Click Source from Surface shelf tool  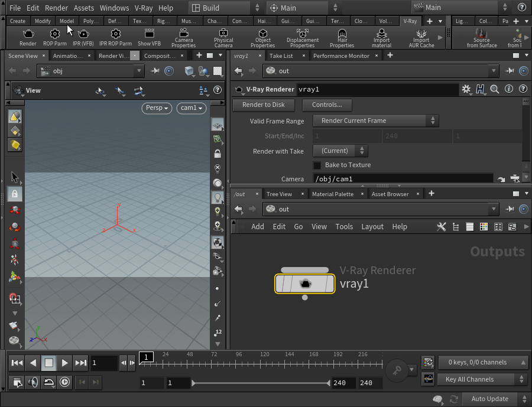tap(482, 38)
